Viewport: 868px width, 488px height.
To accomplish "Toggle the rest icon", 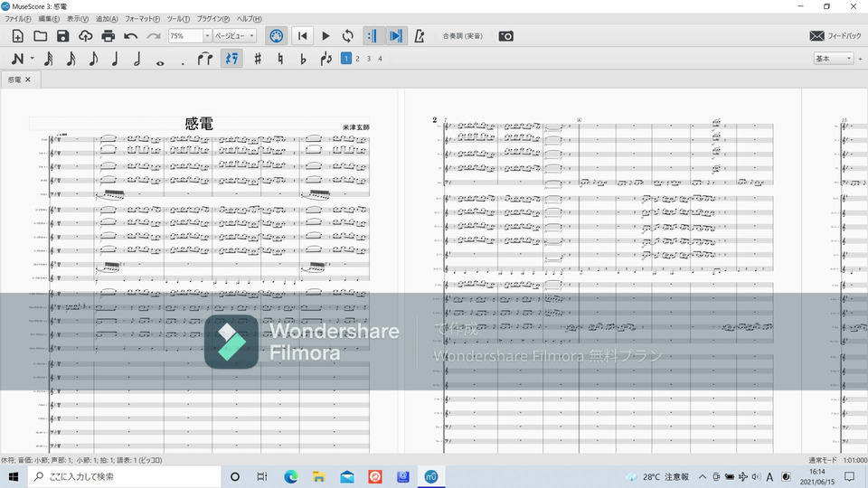I will 231,59.
